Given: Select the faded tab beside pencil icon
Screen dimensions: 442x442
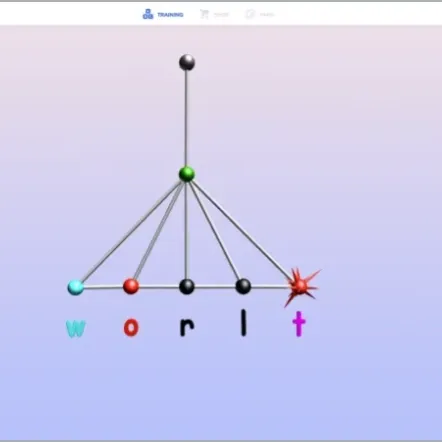Looking at the screenshot, I should pyautogui.click(x=267, y=15).
